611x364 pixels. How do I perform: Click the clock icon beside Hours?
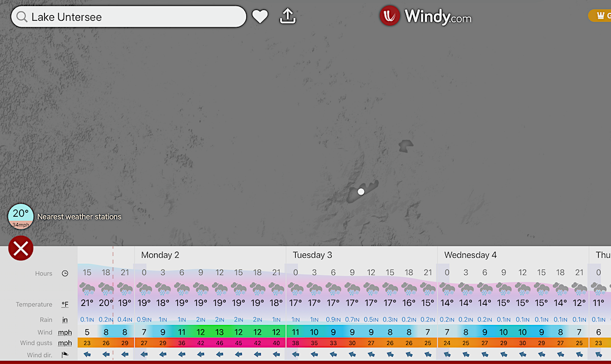click(65, 274)
